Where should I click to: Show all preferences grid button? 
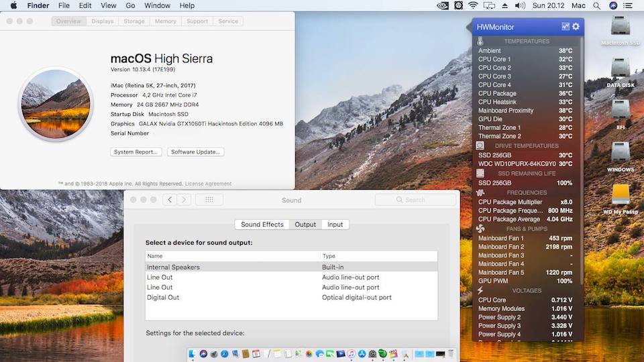point(209,200)
